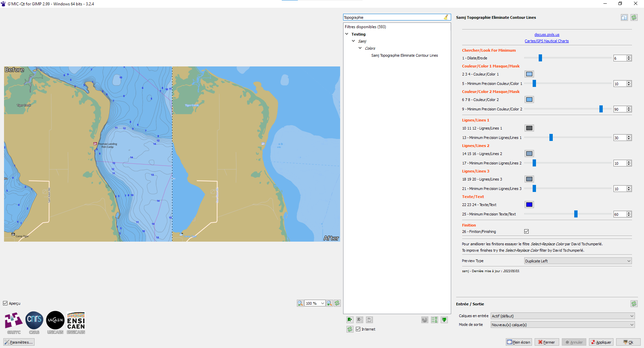The width and height of the screenshot is (644, 348).
Task: Open the Preview Type dropdown
Action: 578,261
